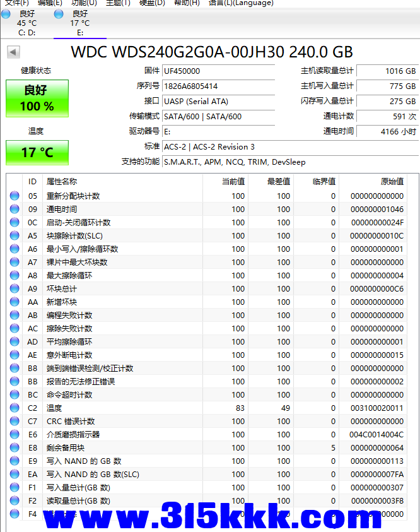Click power-on count value 591 次
Screen dimensions: 420x532
387,117
